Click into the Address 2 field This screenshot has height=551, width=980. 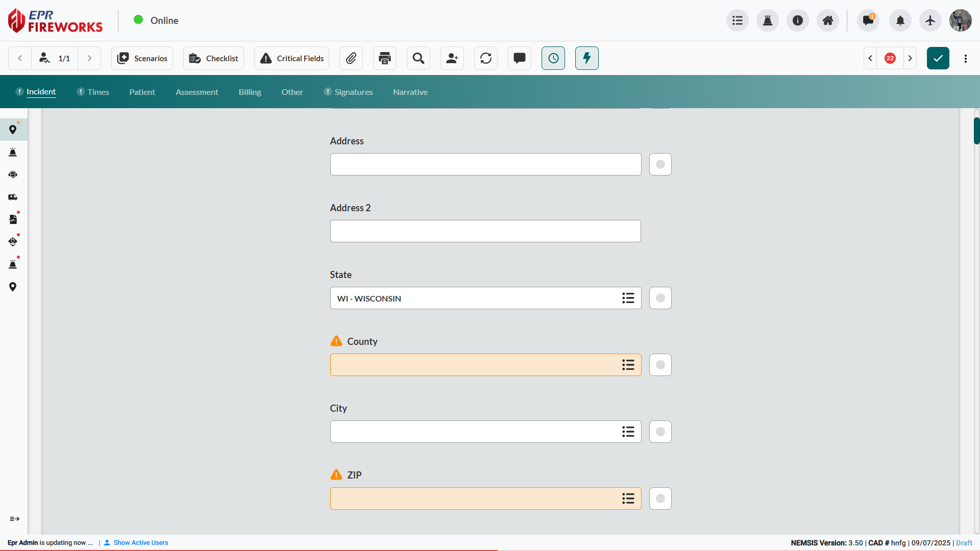(x=485, y=231)
